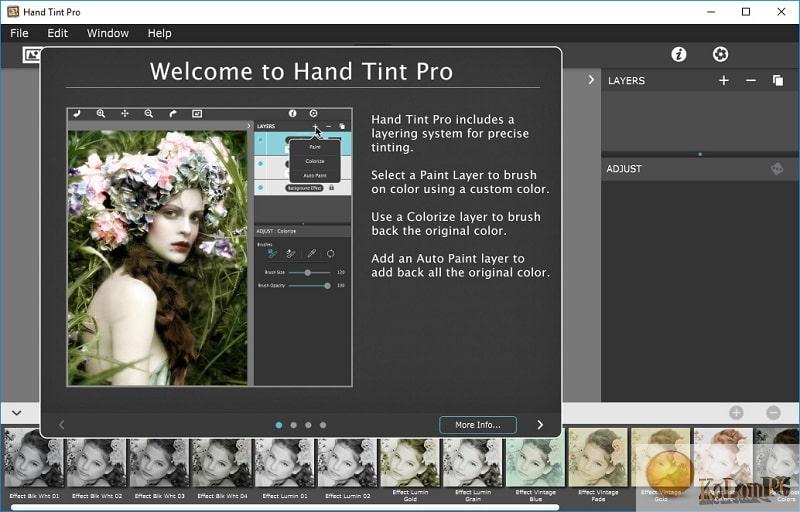800x512 pixels.
Task: Close the Hand Tint Pro window
Action: tap(781, 12)
